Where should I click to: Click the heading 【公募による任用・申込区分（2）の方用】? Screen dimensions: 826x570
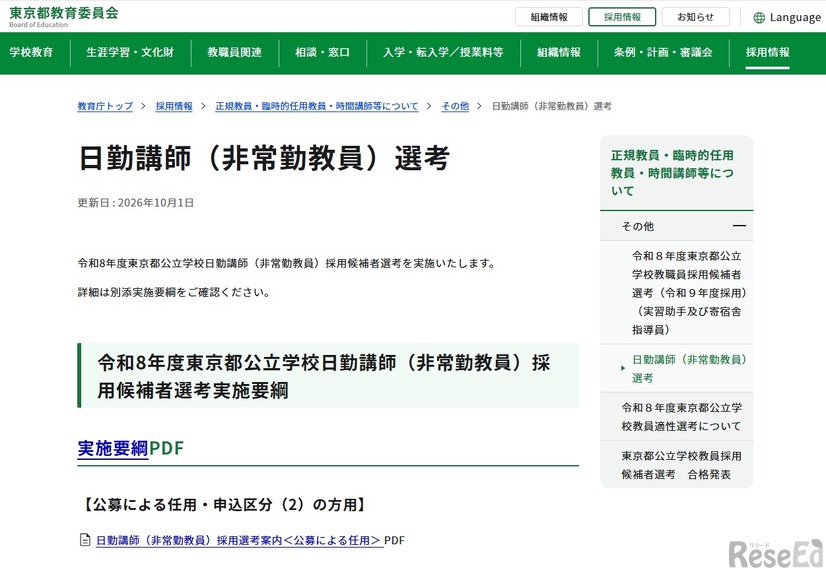224,505
